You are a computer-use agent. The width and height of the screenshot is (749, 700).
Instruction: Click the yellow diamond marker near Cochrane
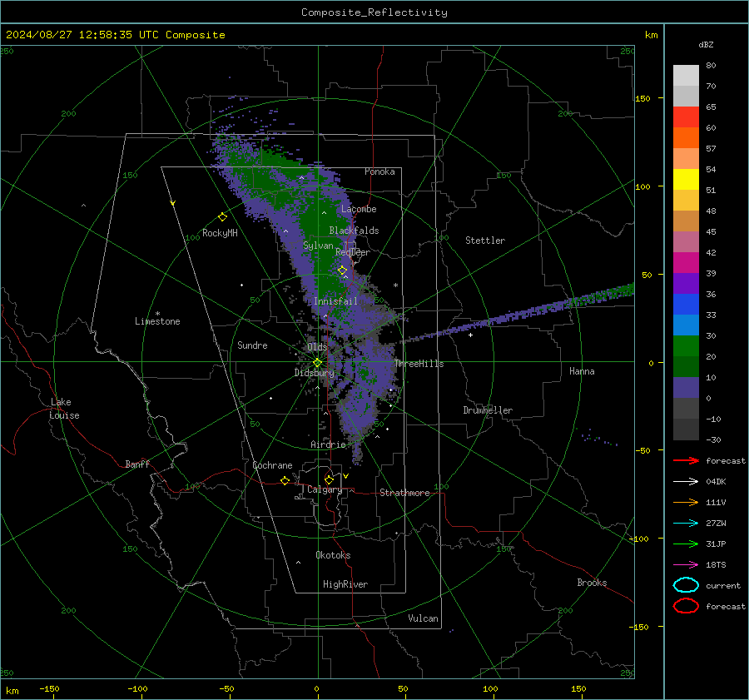pos(285,480)
